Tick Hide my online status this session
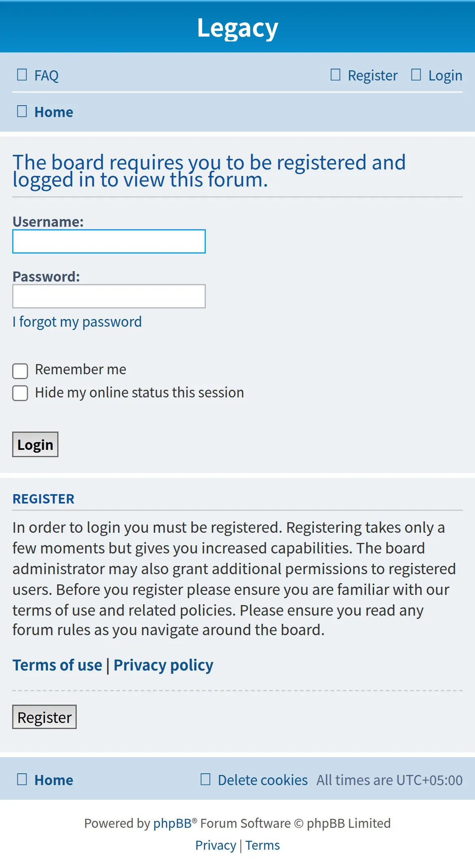 click(x=20, y=393)
